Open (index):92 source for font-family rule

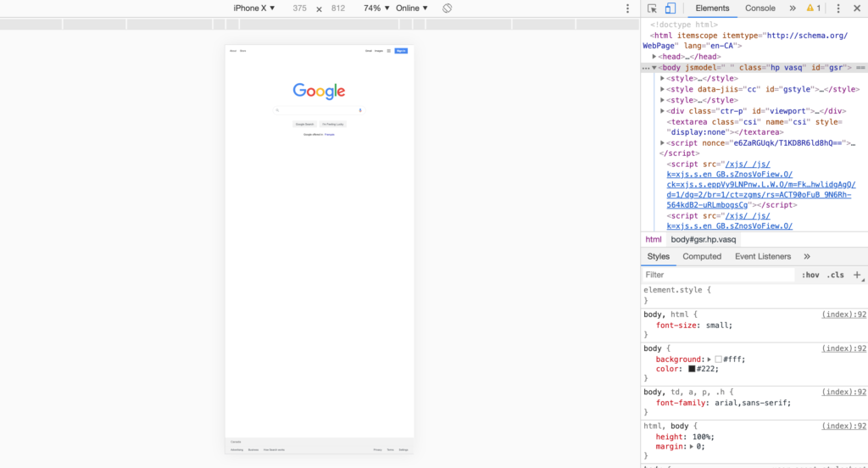click(x=843, y=393)
